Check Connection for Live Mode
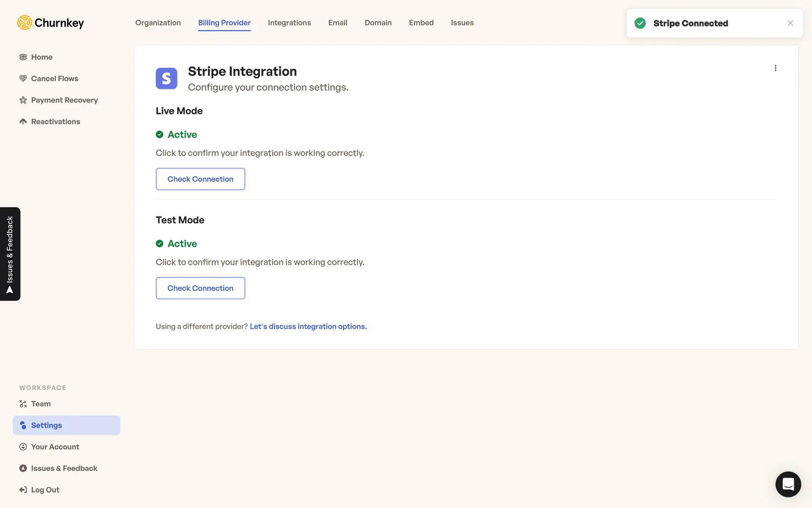This screenshot has height=508, width=812. [200, 179]
